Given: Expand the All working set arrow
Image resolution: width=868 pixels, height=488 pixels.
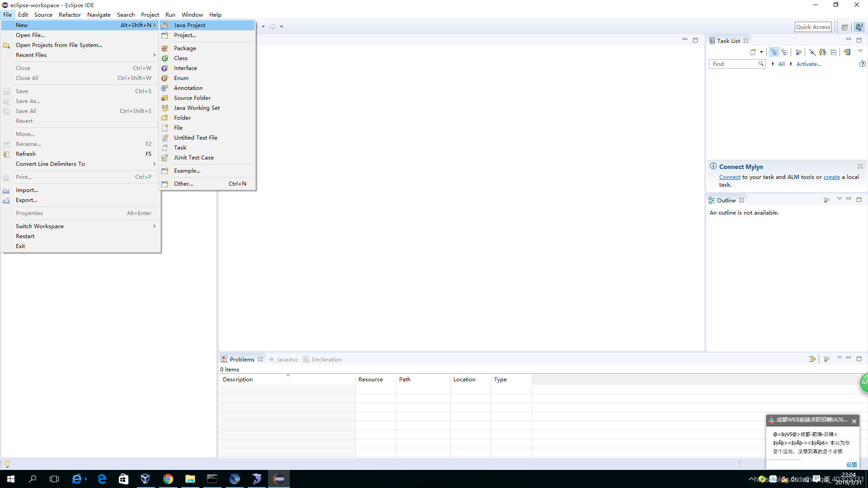Looking at the screenshot, I should [773, 64].
